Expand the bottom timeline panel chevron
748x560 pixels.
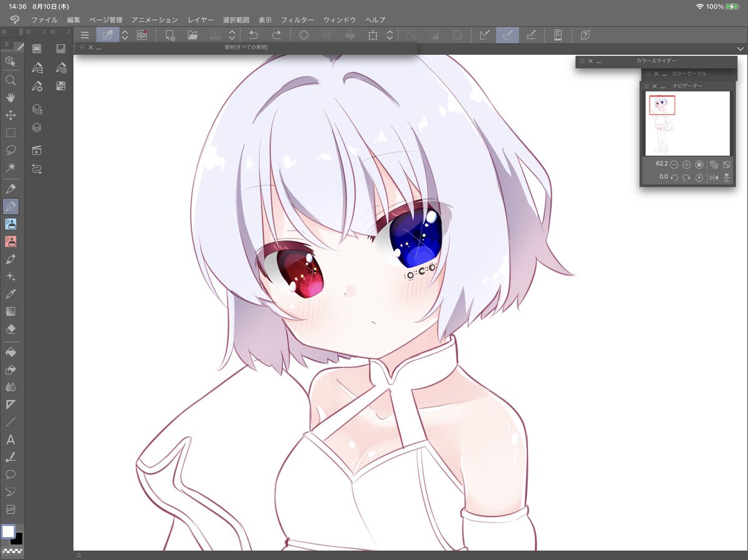(79, 555)
